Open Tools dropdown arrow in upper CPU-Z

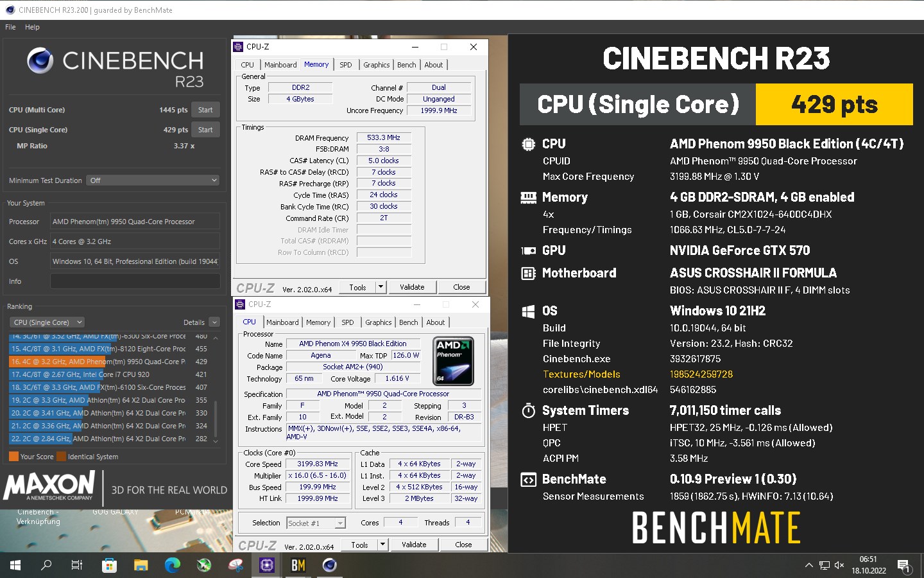click(x=381, y=287)
